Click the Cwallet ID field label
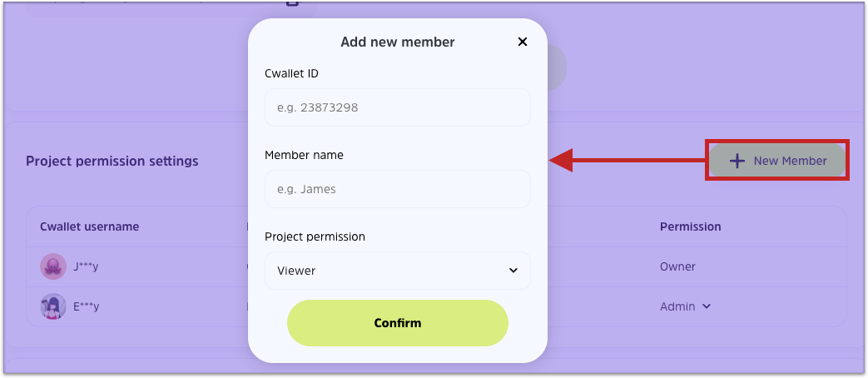 [x=291, y=73]
